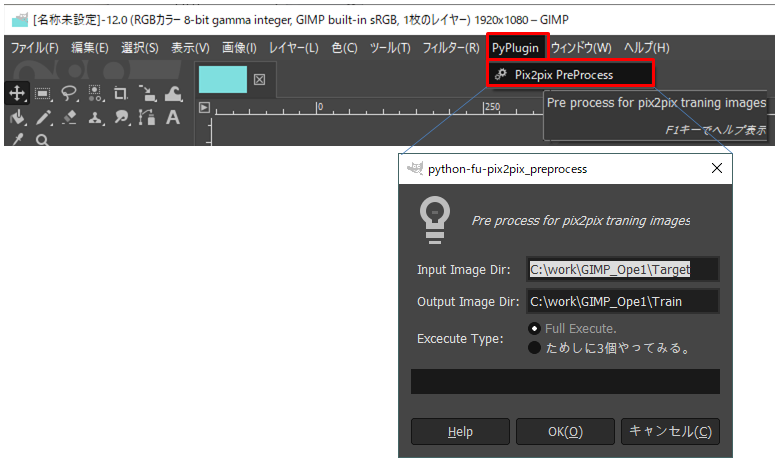The width and height of the screenshot is (781, 466).
Task: Select the Clone stamp tool
Action: [x=95, y=118]
